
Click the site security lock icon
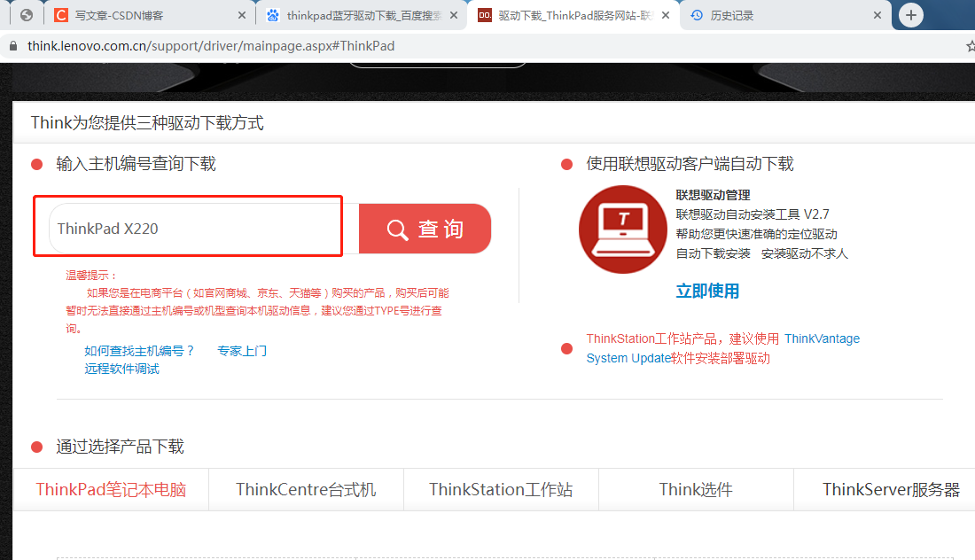pos(13,46)
